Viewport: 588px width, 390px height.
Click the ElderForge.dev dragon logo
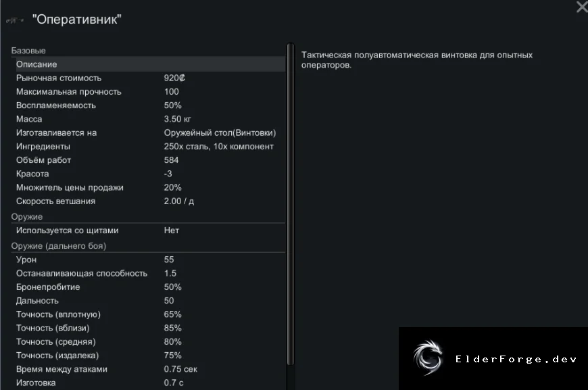click(x=428, y=358)
